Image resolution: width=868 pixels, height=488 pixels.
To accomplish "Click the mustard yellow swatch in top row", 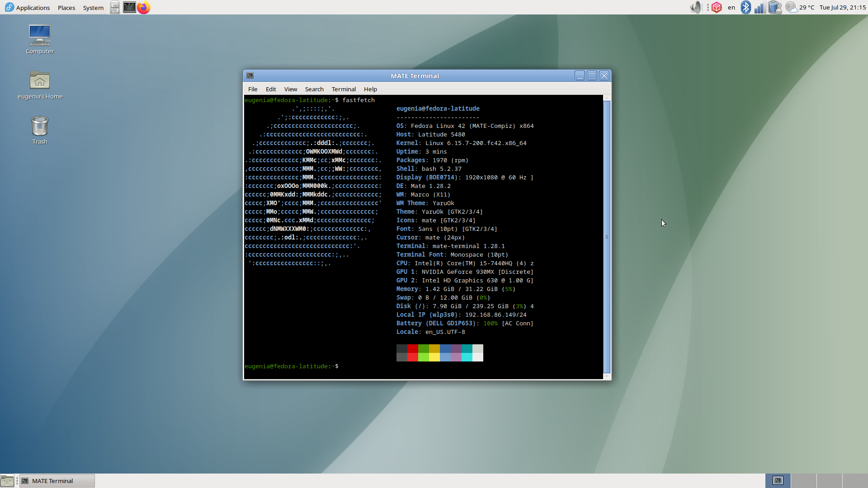I will click(x=434, y=348).
